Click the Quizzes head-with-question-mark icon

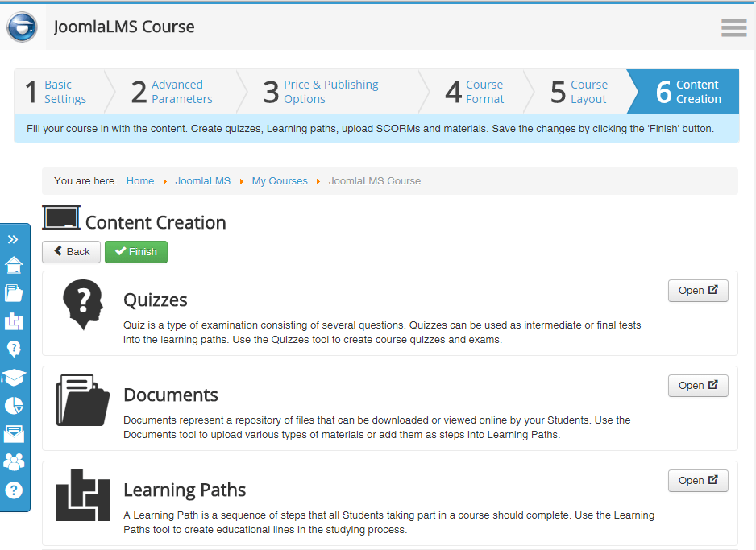(x=83, y=304)
